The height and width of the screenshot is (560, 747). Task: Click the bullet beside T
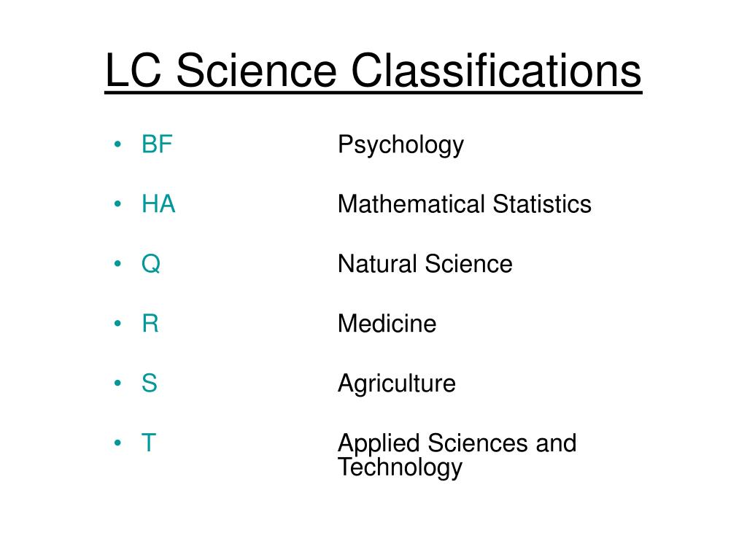tap(117, 443)
